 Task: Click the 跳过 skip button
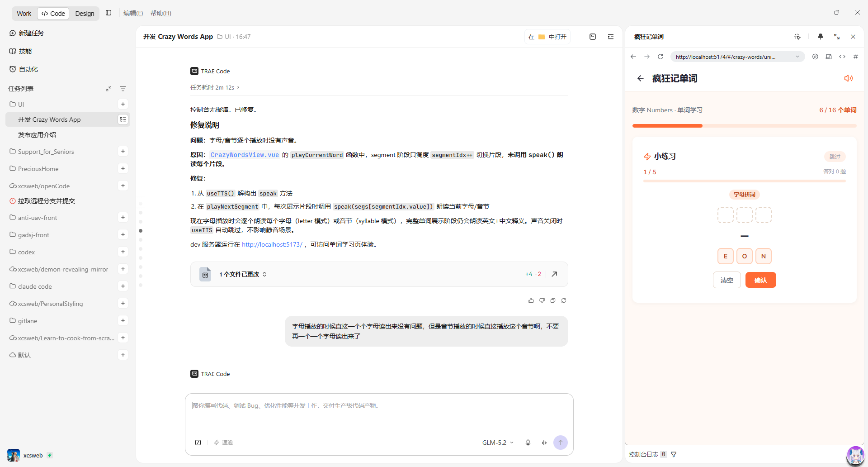tap(835, 157)
